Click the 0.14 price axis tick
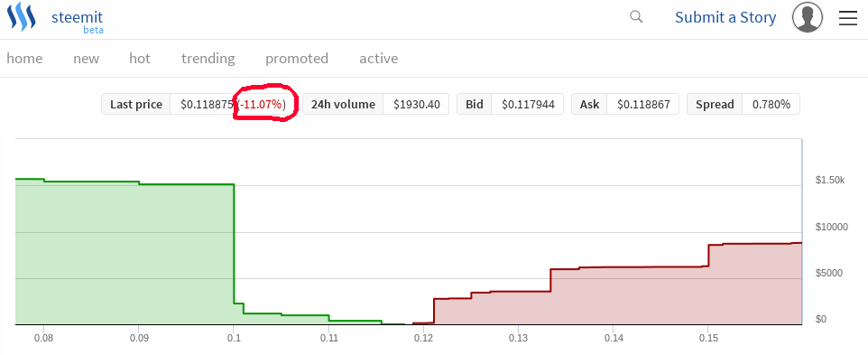 point(613,337)
